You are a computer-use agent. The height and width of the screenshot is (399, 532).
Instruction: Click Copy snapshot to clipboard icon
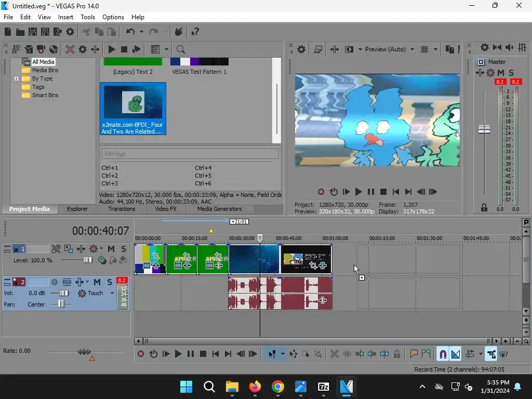(450, 49)
